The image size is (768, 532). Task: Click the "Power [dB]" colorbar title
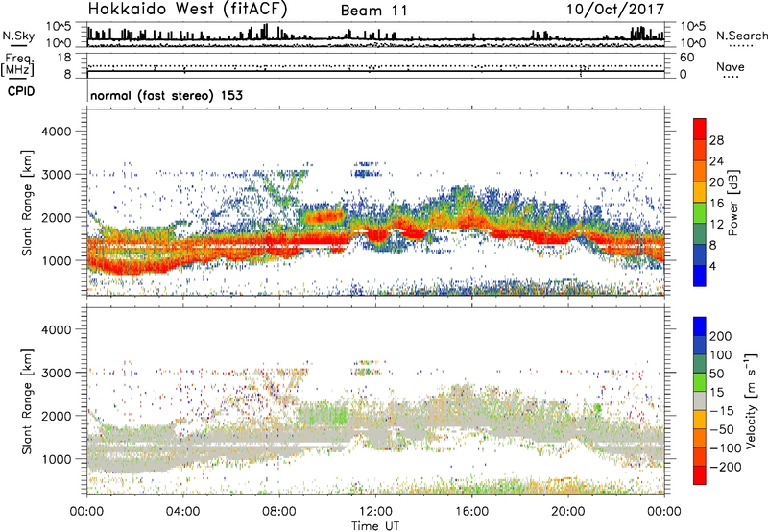tap(732, 203)
